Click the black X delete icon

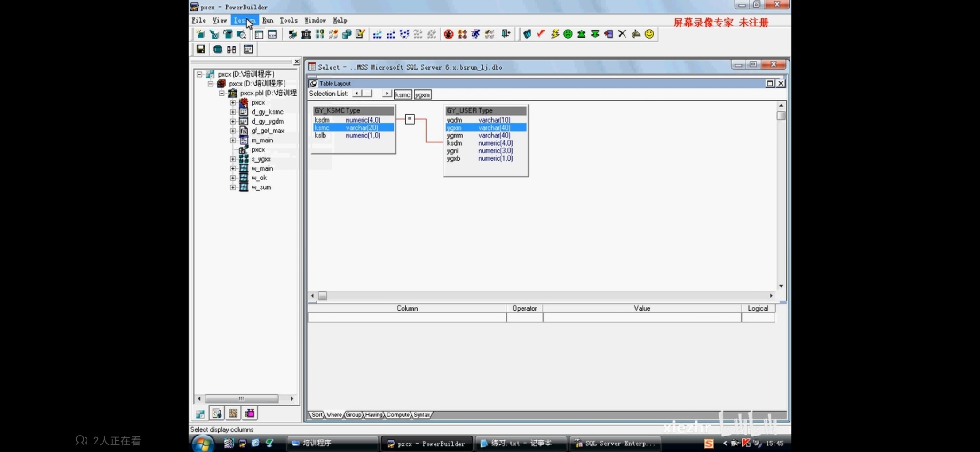pos(622,34)
